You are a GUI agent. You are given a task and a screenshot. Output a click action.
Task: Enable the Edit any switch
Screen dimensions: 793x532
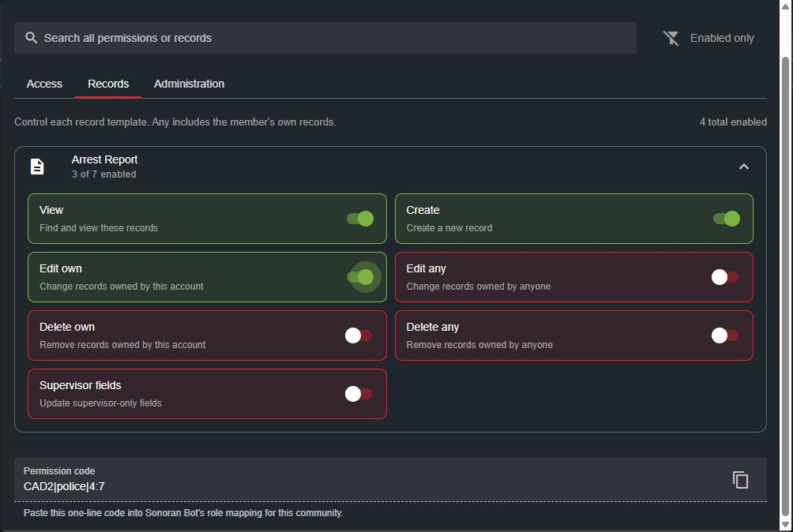[x=725, y=277]
